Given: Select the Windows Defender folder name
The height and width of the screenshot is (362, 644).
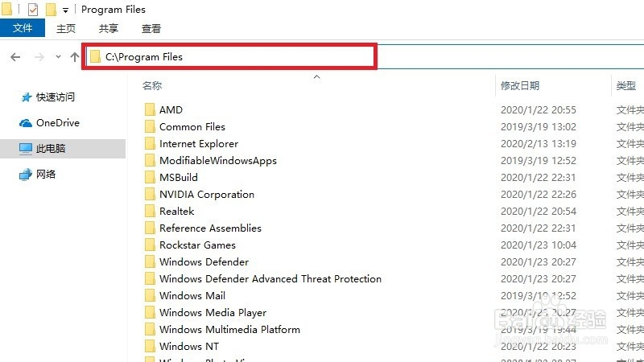Looking at the screenshot, I should 204,262.
